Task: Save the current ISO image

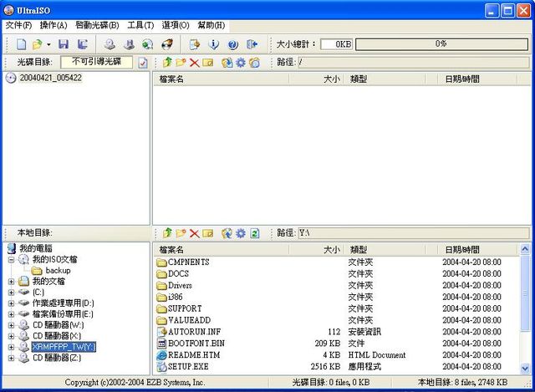Action: [x=64, y=44]
